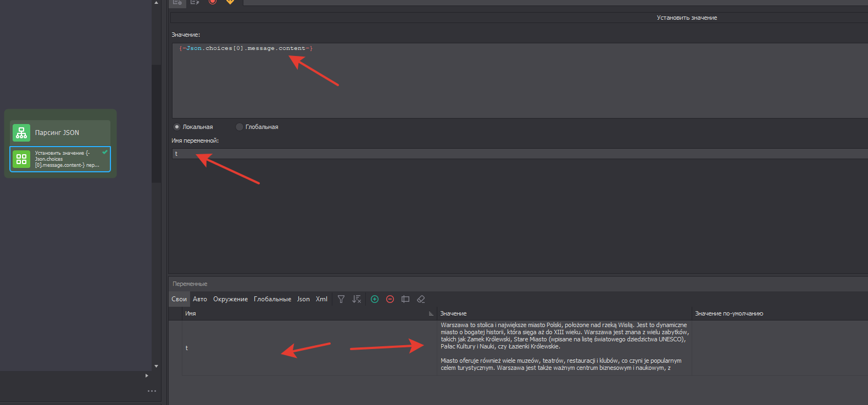Sort by the Значение column header
The height and width of the screenshot is (405, 868).
[x=565, y=314]
